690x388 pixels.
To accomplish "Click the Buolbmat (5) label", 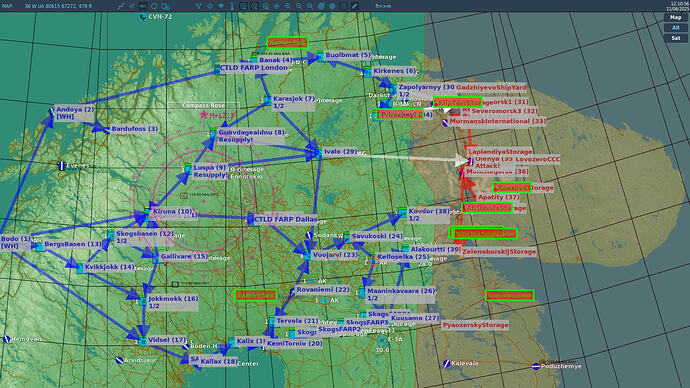I will pos(348,55).
